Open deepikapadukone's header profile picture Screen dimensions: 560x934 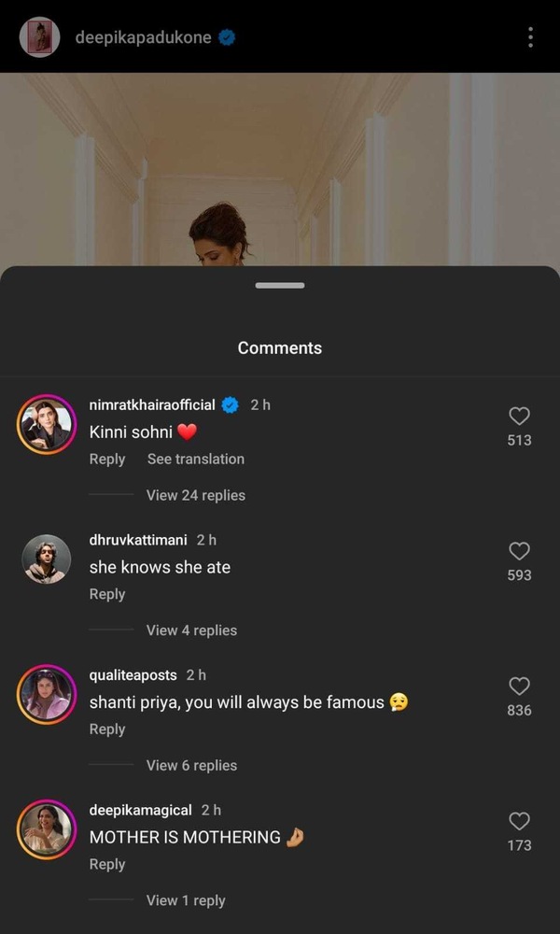coord(40,37)
